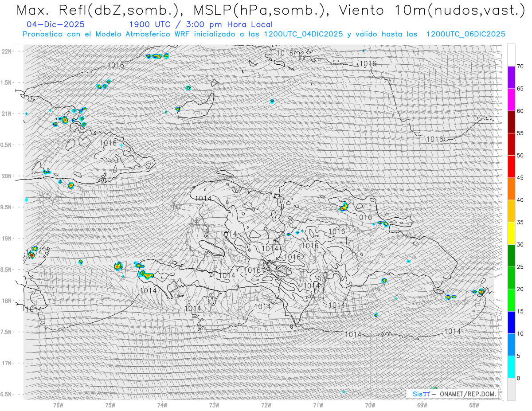Click the '35' value on the color scale
532x411 pixels.
click(520, 222)
